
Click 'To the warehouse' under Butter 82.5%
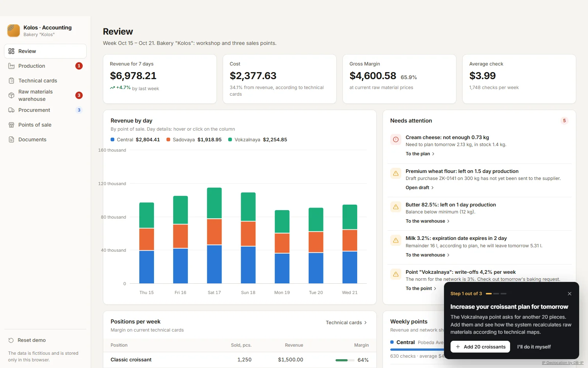tap(427, 221)
